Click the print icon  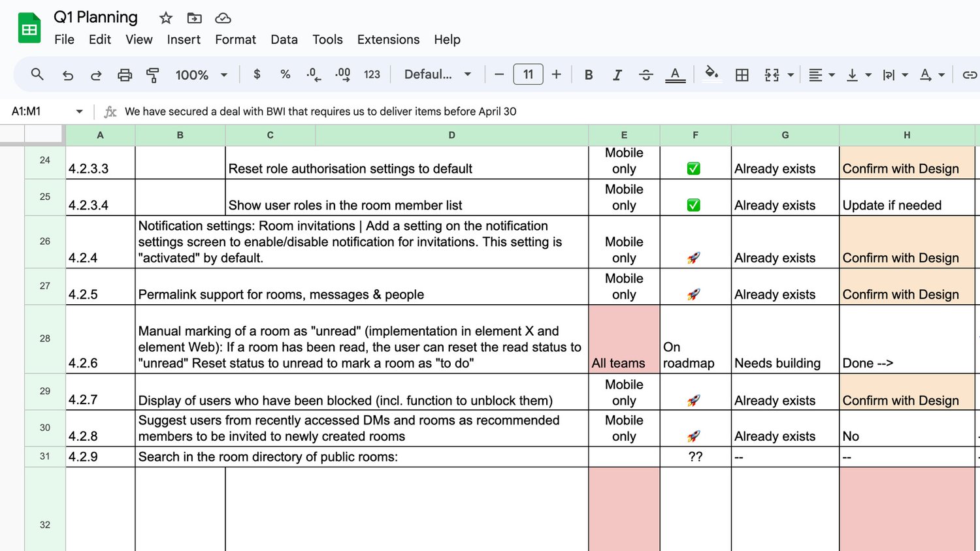pos(124,75)
